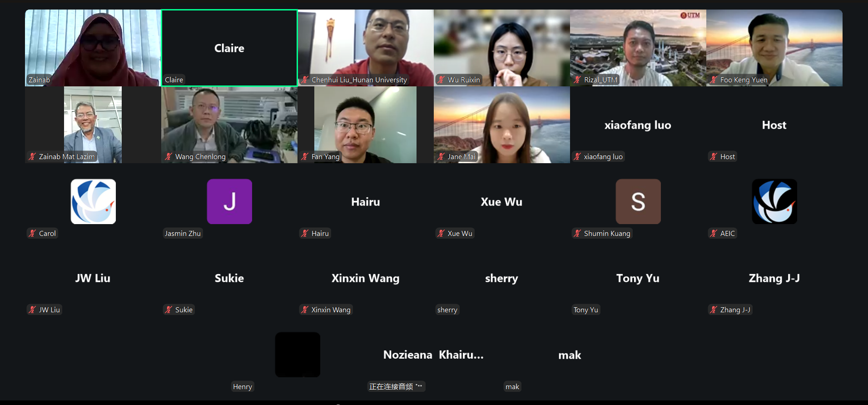Click the muted mic icon by Zhang J-J
868x405 pixels.
pos(714,310)
